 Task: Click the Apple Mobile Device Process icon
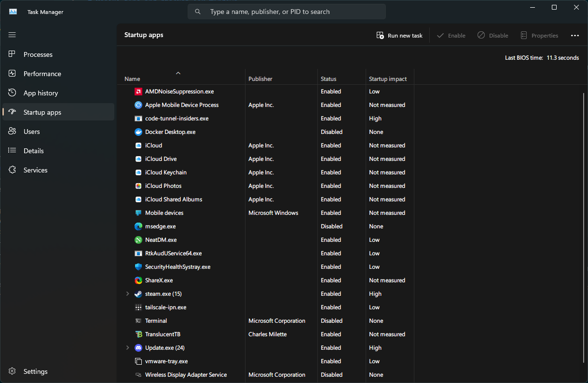click(138, 105)
